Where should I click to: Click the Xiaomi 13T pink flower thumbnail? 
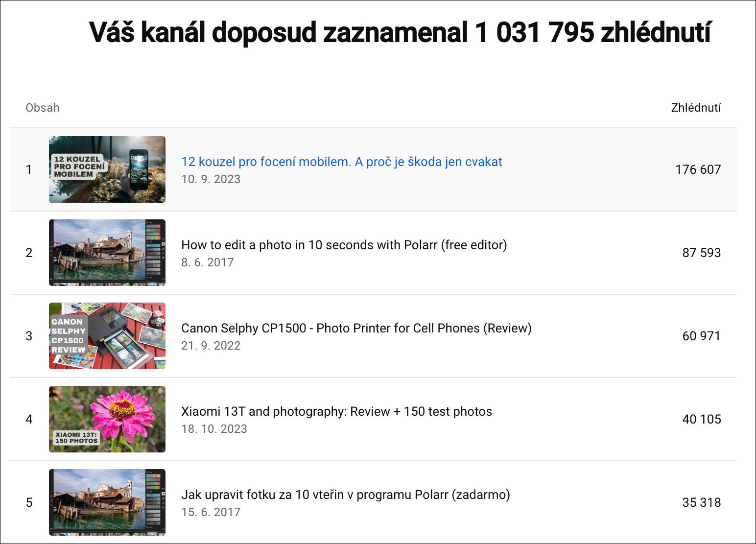(x=107, y=419)
